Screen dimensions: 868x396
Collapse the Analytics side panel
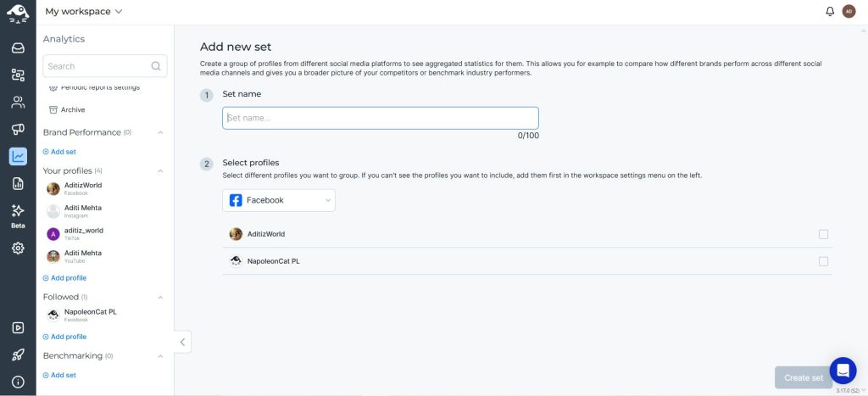pyautogui.click(x=183, y=342)
